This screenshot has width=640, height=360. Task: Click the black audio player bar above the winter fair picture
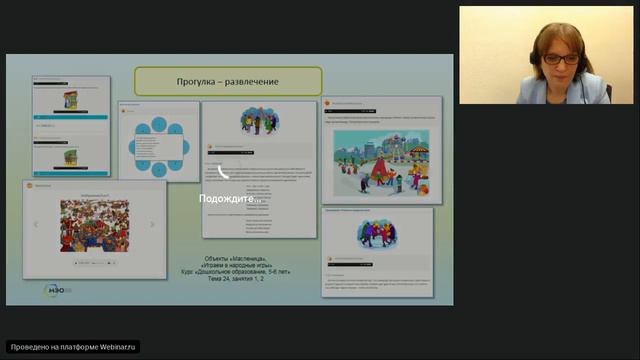pos(350,111)
